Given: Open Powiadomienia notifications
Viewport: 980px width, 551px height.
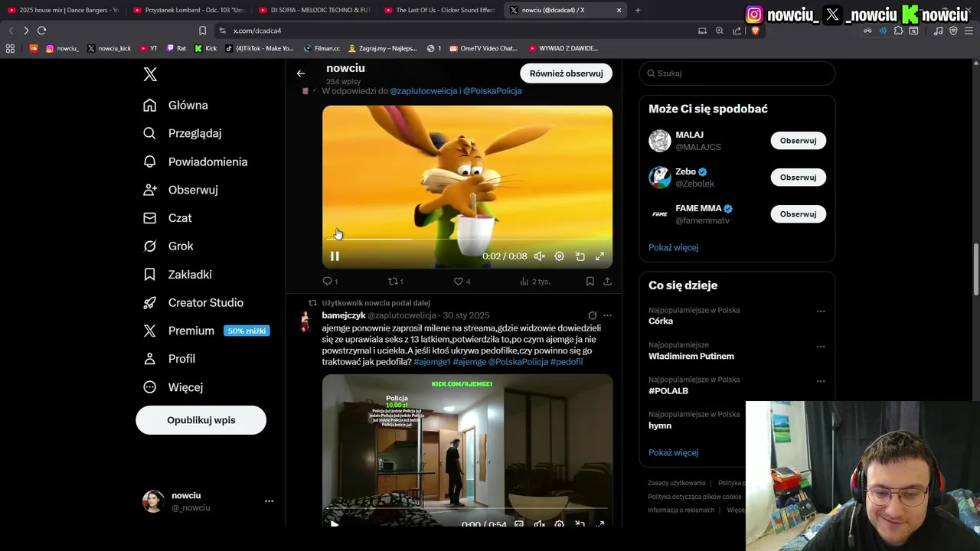Looking at the screenshot, I should click(195, 161).
